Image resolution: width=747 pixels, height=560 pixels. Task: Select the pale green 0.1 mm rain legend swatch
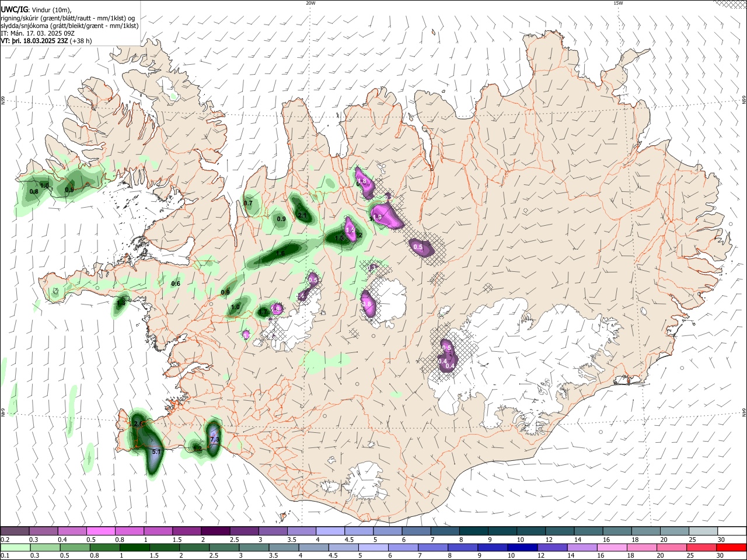15,547
